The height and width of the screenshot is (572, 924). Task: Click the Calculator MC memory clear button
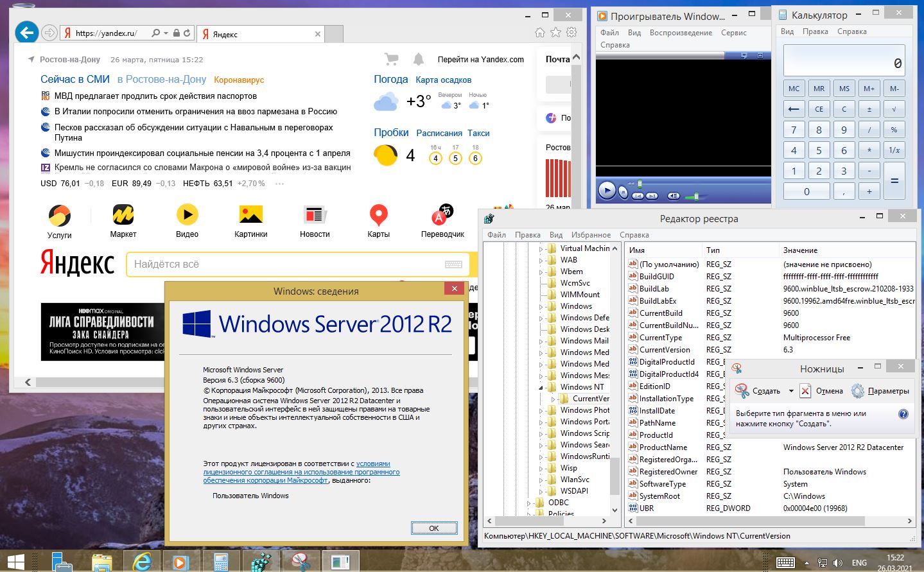coord(794,89)
